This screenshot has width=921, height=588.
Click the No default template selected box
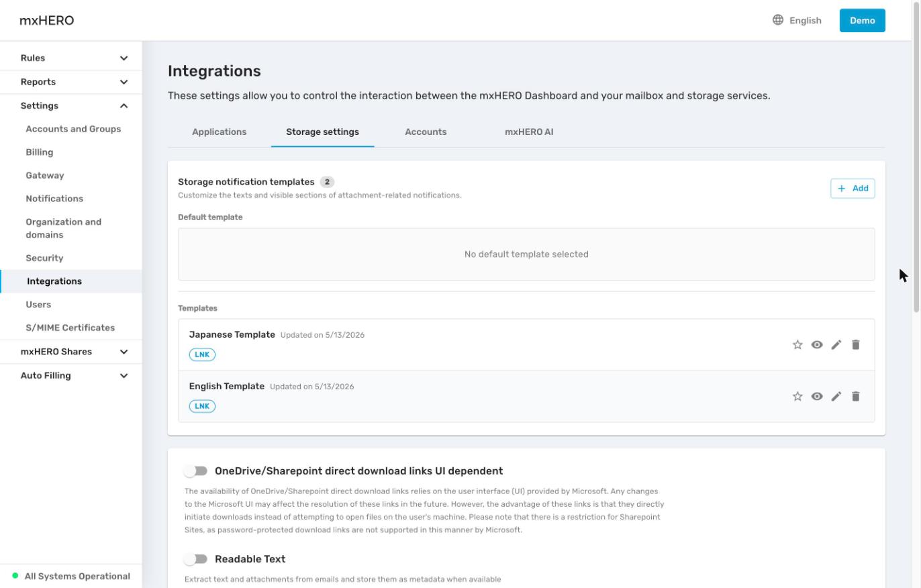526,254
